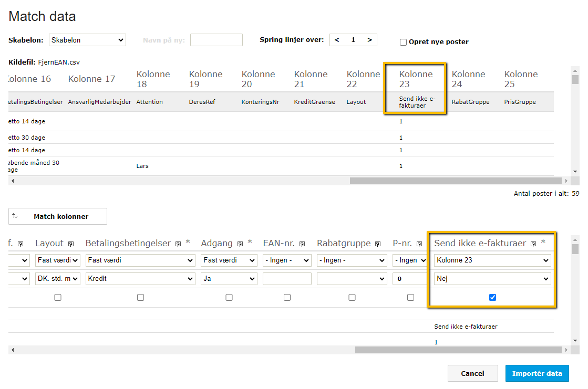Uncheck the Send ikke e-fakturaer checkbox
Viewport: 588px width, 389px height.
492,297
